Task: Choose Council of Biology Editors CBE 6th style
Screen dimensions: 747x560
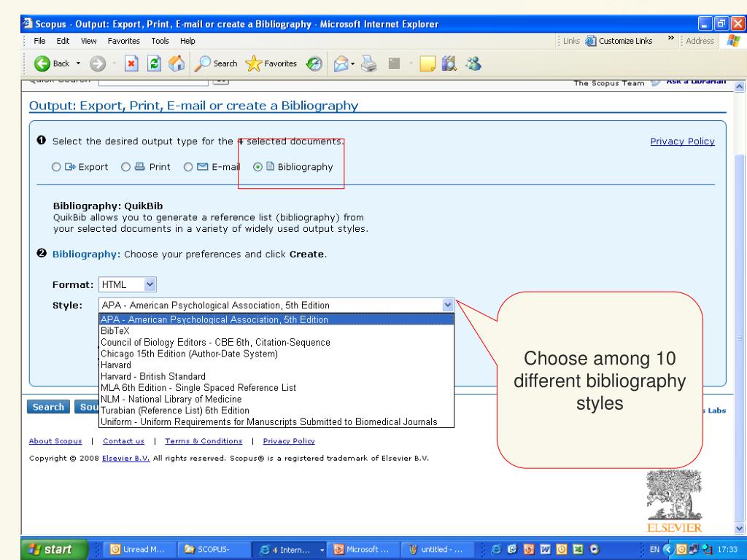Action: tap(276, 343)
